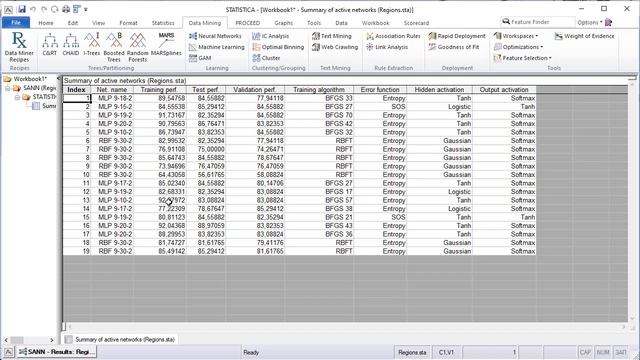Open the MARSplines tool

tap(166, 44)
